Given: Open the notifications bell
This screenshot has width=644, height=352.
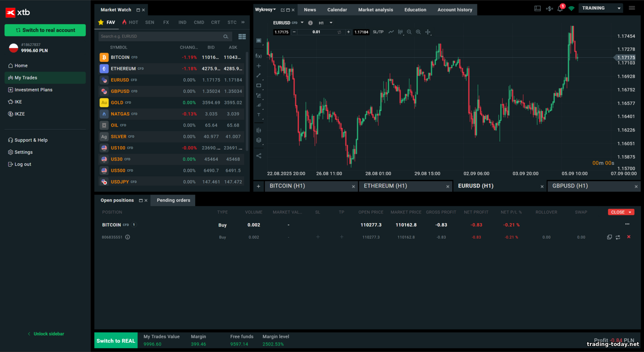Looking at the screenshot, I should [x=560, y=9].
